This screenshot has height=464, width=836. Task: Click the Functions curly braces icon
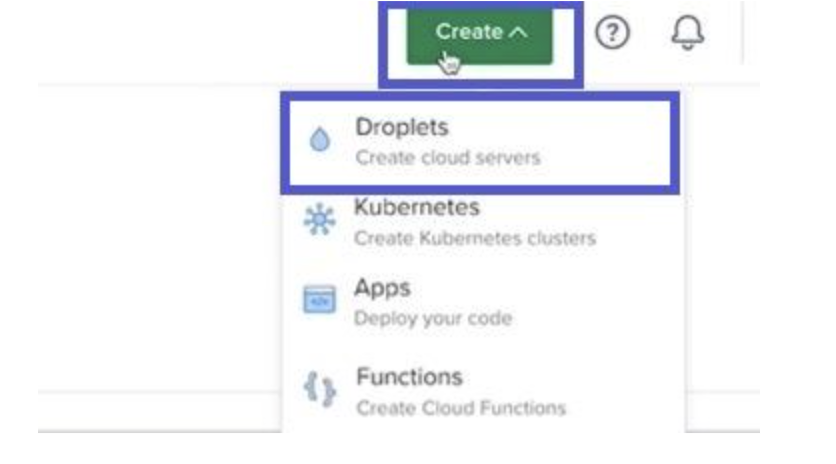pyautogui.click(x=320, y=389)
